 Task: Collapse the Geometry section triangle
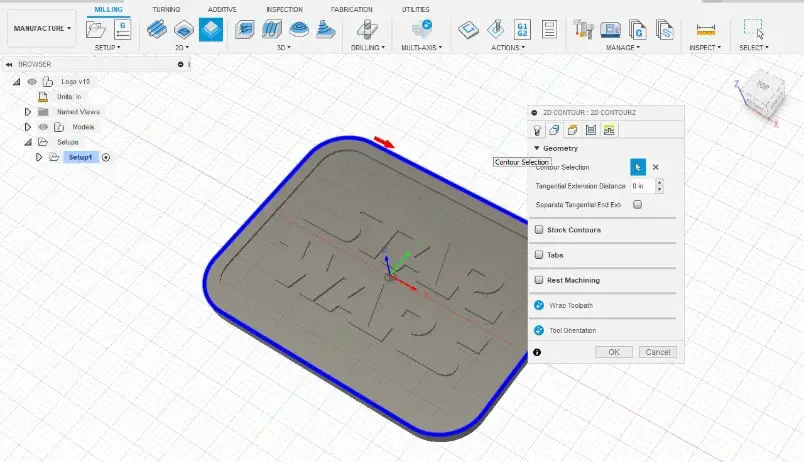pos(537,148)
